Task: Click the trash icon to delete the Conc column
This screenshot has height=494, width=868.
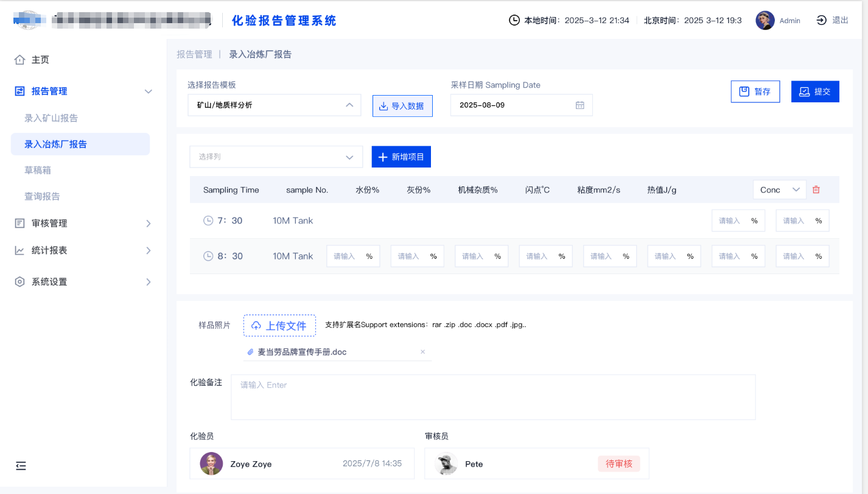Action: point(816,189)
